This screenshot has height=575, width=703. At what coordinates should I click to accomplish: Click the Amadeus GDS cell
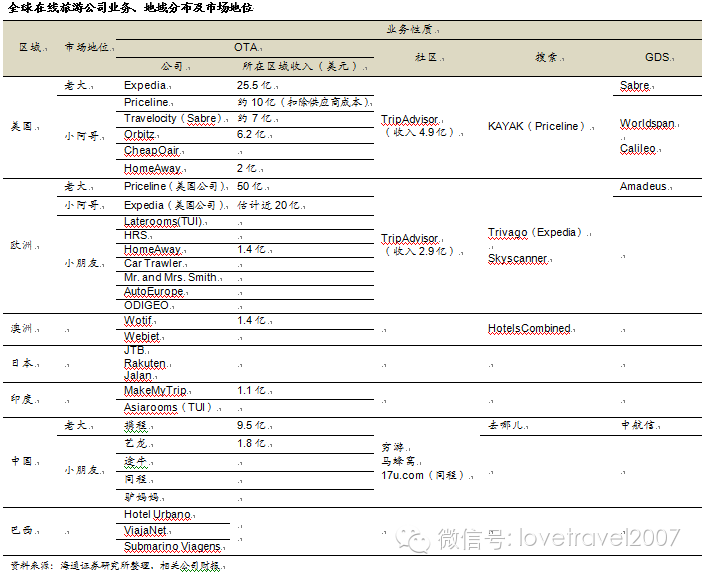click(643, 186)
